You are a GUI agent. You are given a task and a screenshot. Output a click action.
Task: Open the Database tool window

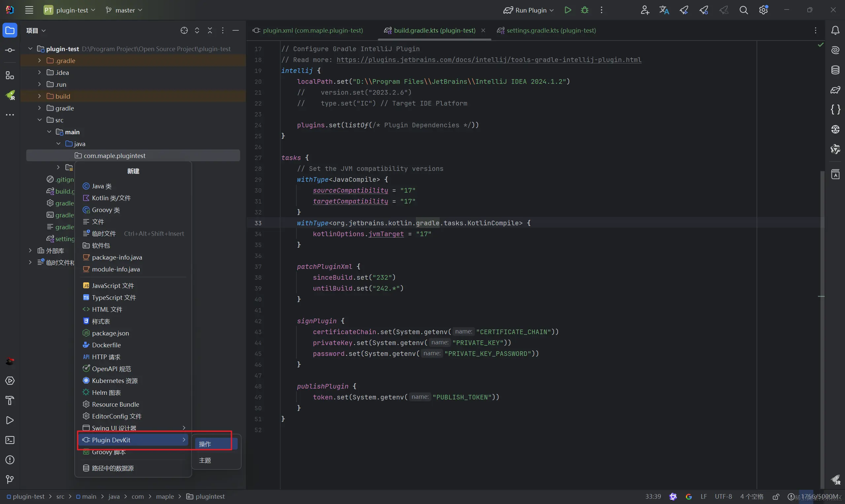tap(835, 70)
